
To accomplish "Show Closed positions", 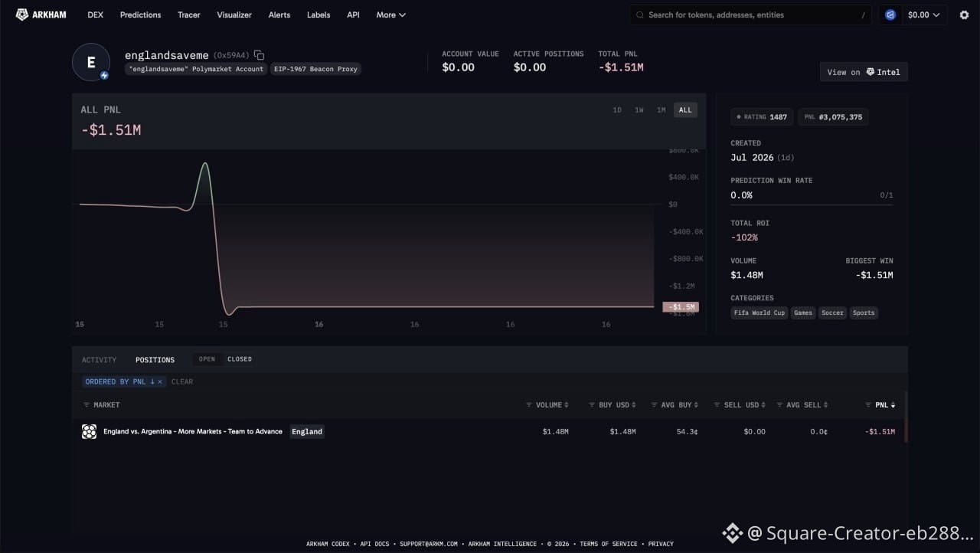I will click(x=240, y=359).
